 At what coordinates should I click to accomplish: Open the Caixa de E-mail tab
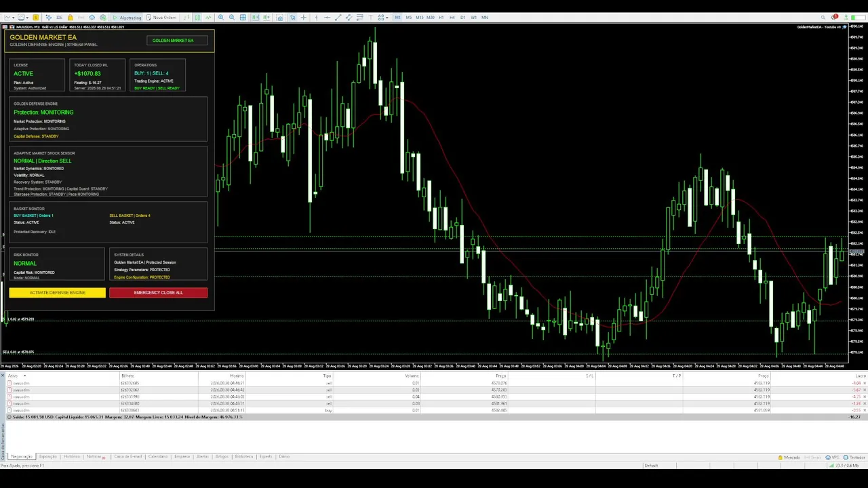[128, 457]
